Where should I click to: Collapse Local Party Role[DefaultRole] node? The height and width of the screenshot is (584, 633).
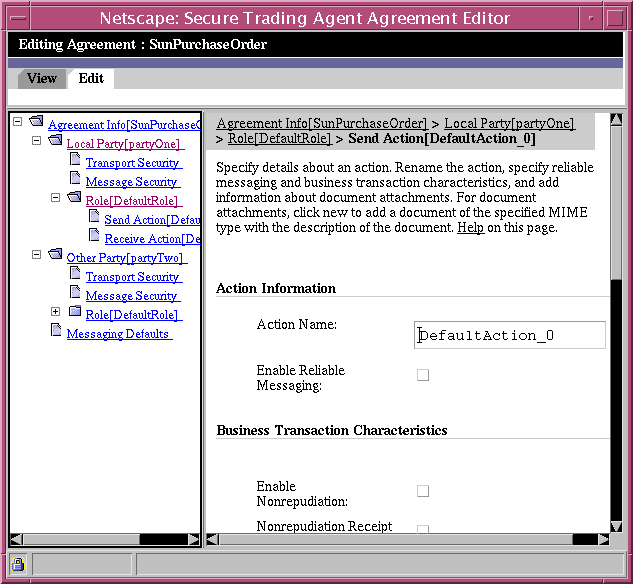pyautogui.click(x=55, y=197)
